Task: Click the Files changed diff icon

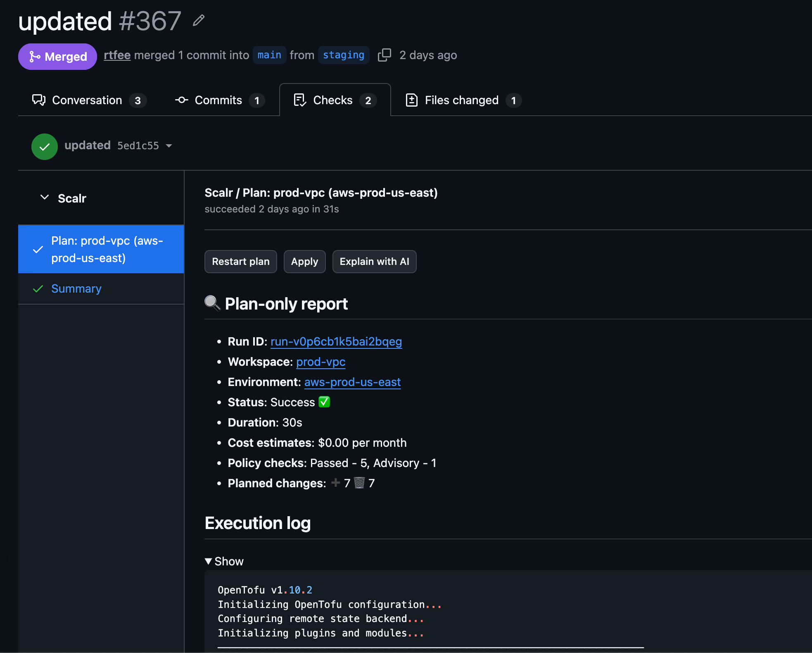Action: click(x=411, y=100)
